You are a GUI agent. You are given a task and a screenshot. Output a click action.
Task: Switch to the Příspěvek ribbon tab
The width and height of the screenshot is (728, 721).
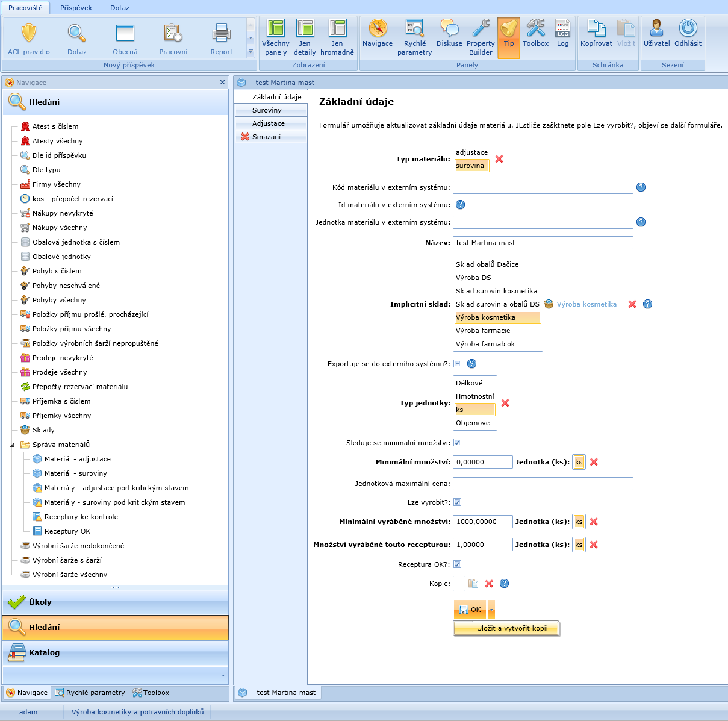(x=76, y=8)
